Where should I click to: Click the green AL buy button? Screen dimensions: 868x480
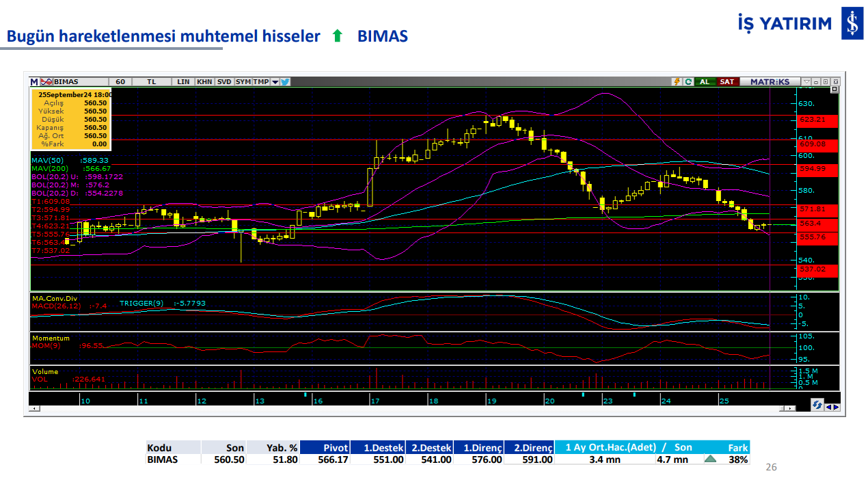pyautogui.click(x=704, y=81)
